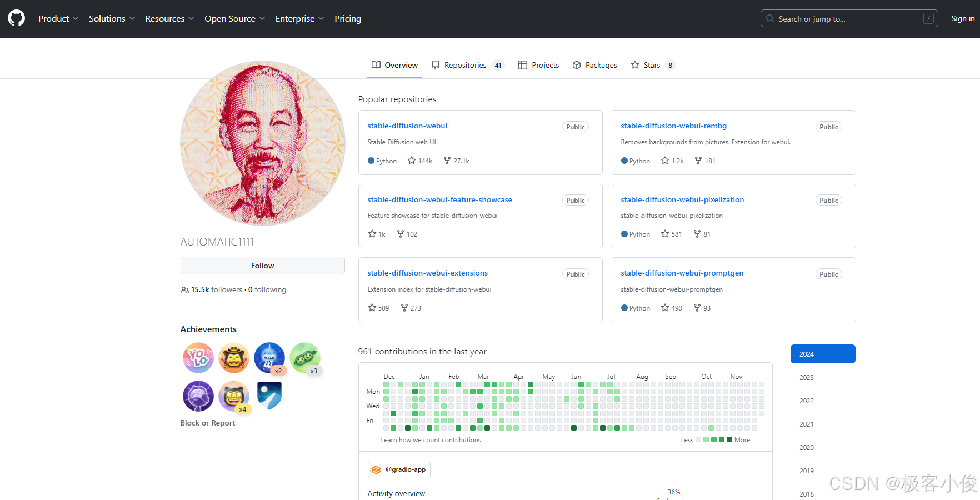
Task: Switch to the Stars tab
Action: 653,65
